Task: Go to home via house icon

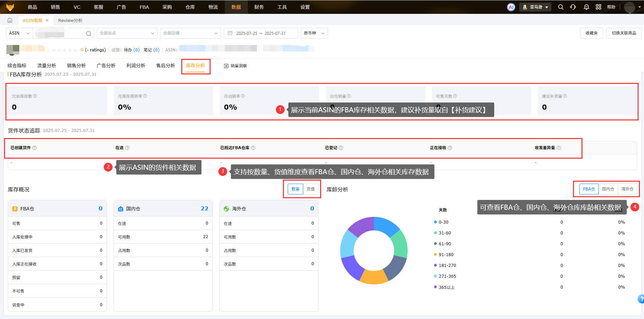Action: pos(10,20)
